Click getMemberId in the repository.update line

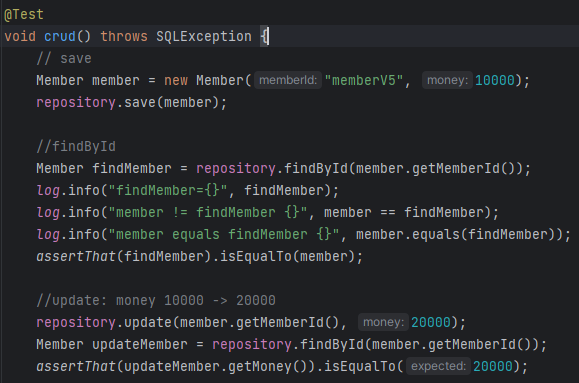[280, 322]
